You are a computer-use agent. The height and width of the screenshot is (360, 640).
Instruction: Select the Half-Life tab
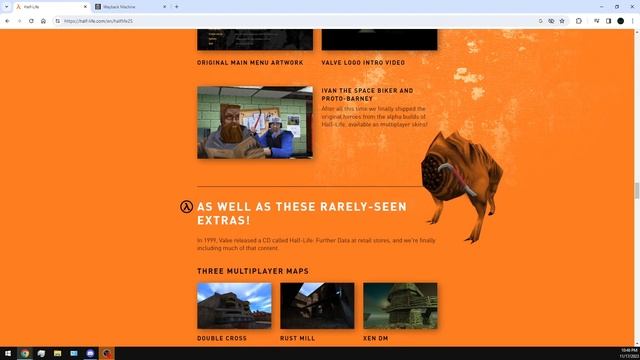click(51, 7)
